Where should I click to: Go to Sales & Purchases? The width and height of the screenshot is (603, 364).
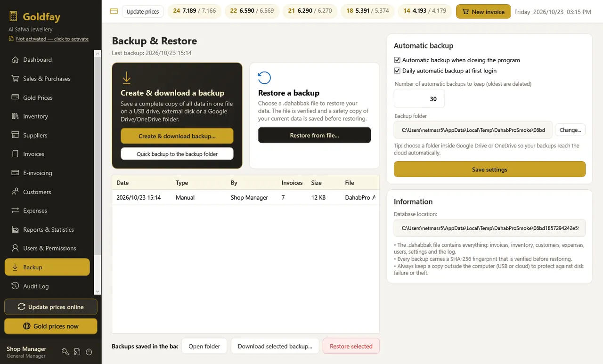pos(47,79)
